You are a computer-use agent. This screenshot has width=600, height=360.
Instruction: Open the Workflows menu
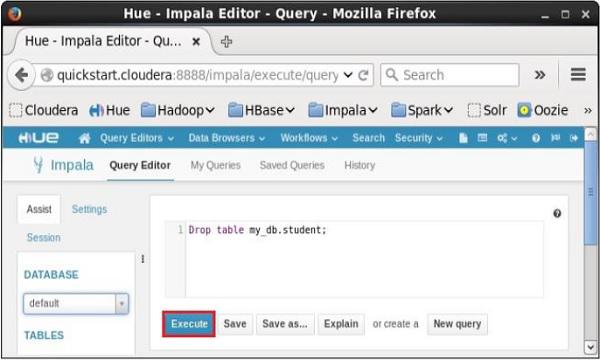pos(309,138)
